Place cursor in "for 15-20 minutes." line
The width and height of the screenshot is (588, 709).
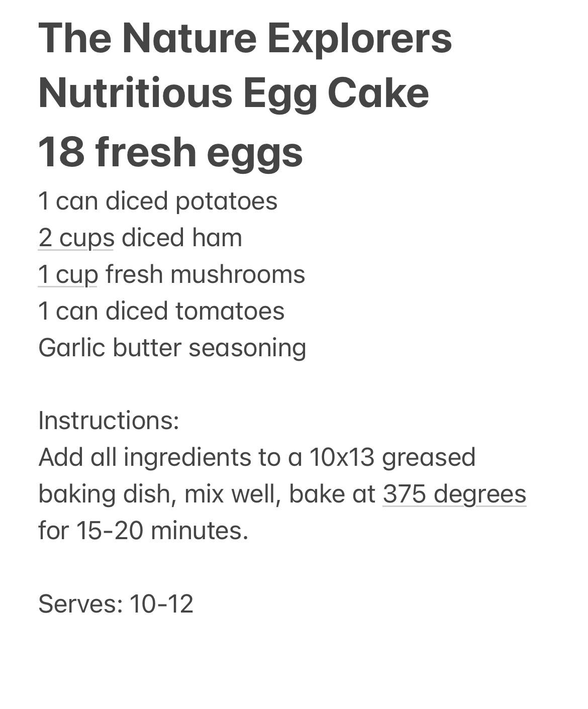pyautogui.click(x=143, y=530)
